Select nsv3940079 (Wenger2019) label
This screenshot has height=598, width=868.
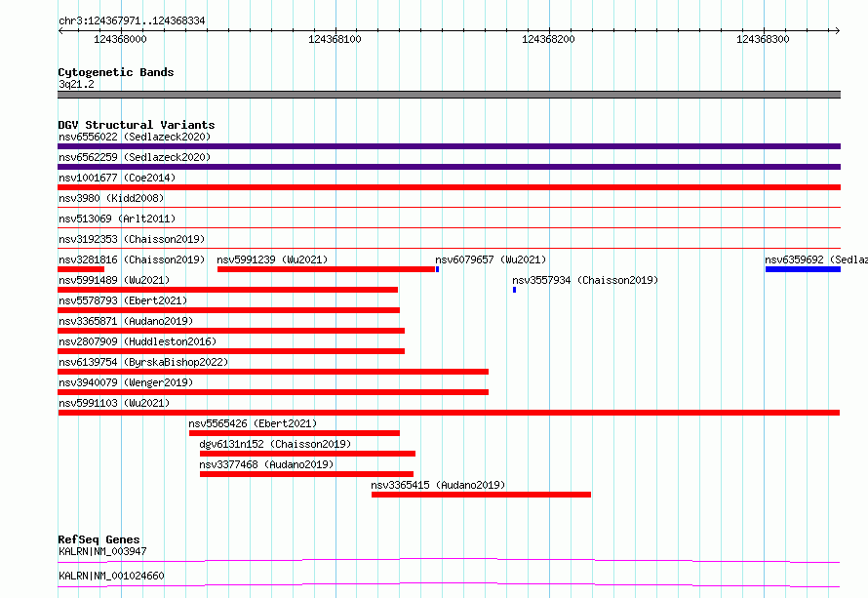pos(126,382)
